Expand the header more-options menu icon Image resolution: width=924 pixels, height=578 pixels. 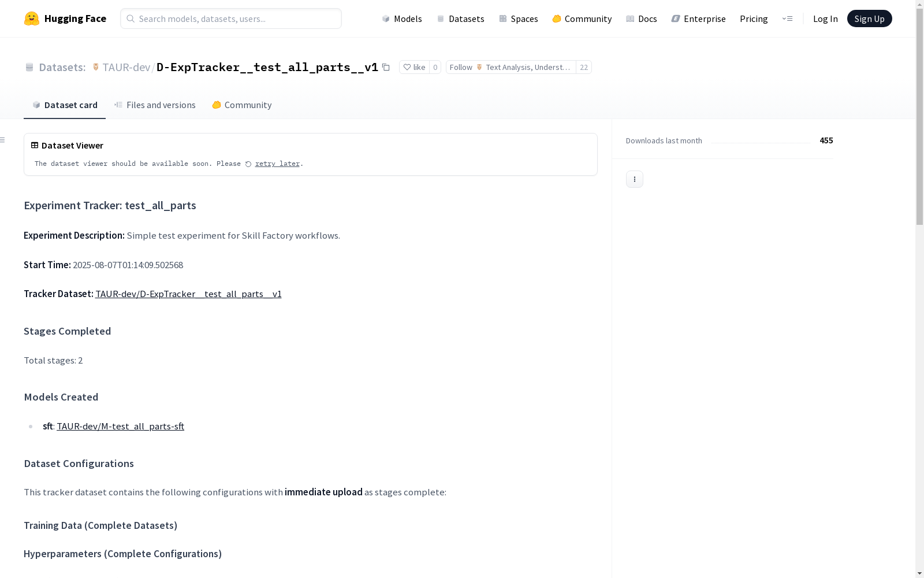pyautogui.click(x=787, y=18)
